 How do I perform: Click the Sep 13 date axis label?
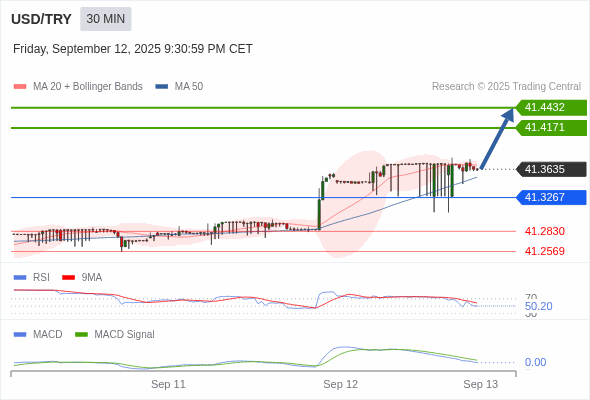[x=481, y=384]
